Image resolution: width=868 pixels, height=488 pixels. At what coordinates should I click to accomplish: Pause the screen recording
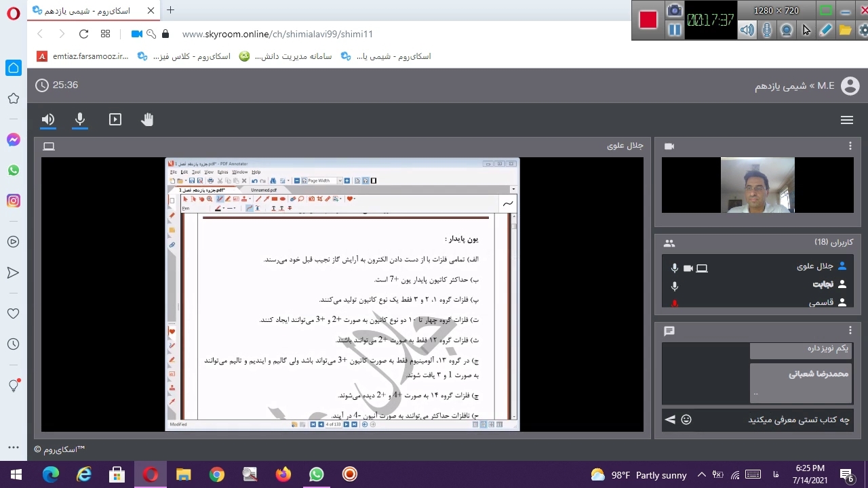pos(674,30)
